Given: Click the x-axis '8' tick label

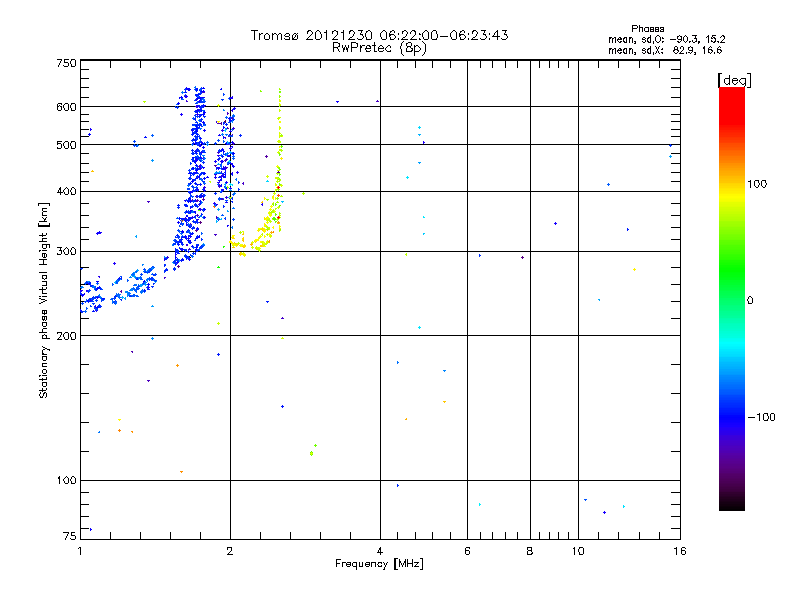Looking at the screenshot, I should pos(530,551).
